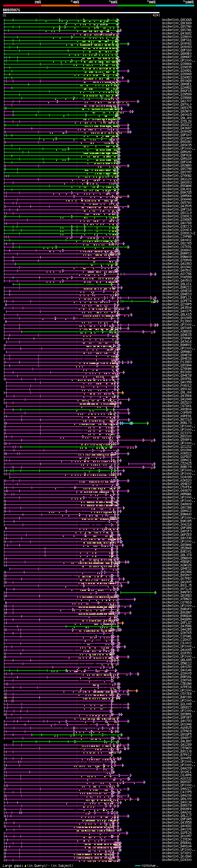Click the red 20% identity legend bar

[x=22, y=6]
